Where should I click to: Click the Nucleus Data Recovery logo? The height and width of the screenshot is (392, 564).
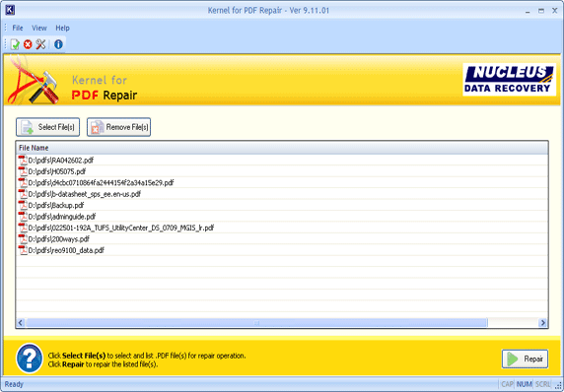click(509, 80)
